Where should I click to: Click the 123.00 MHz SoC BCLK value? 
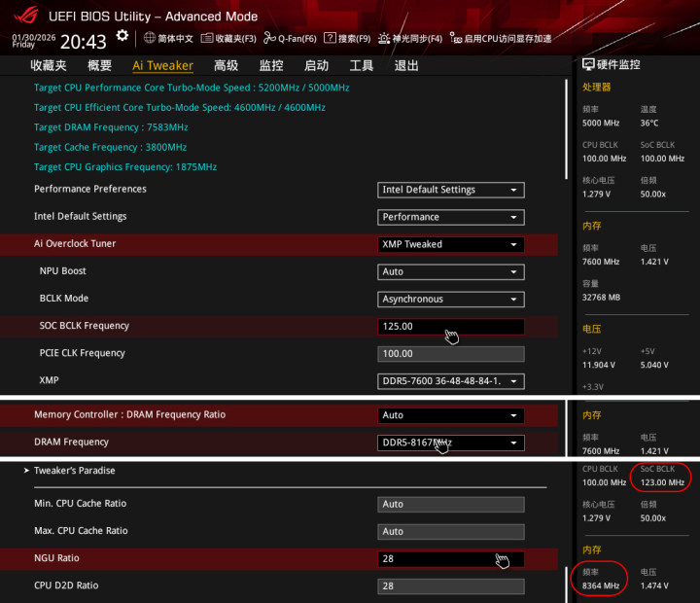pyautogui.click(x=662, y=482)
